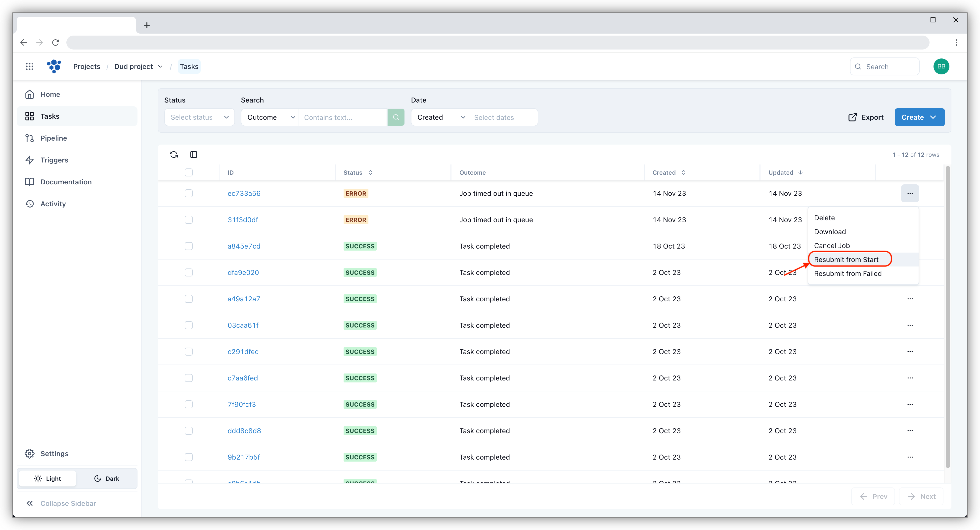The width and height of the screenshot is (980, 530).
Task: Choose Resubmit from Start menu option
Action: point(846,260)
